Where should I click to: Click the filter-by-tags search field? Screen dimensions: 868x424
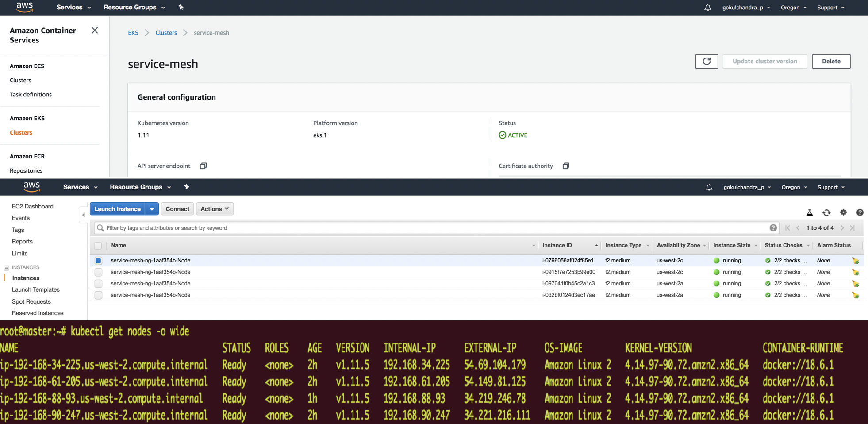coord(310,227)
